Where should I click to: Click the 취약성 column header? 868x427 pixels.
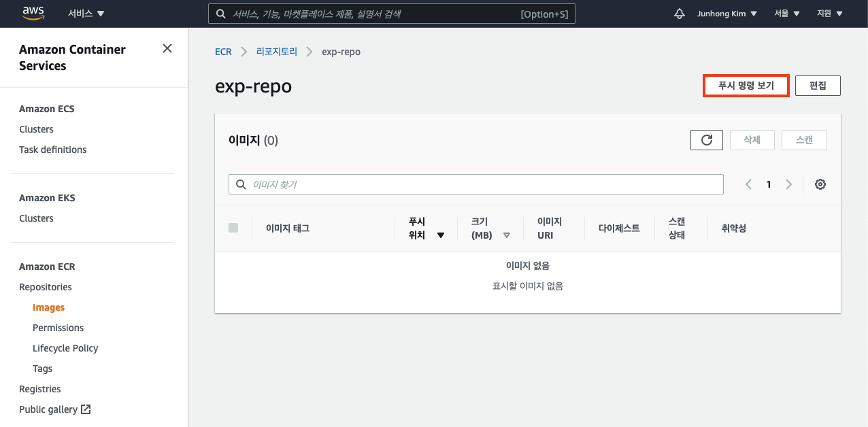tap(734, 228)
